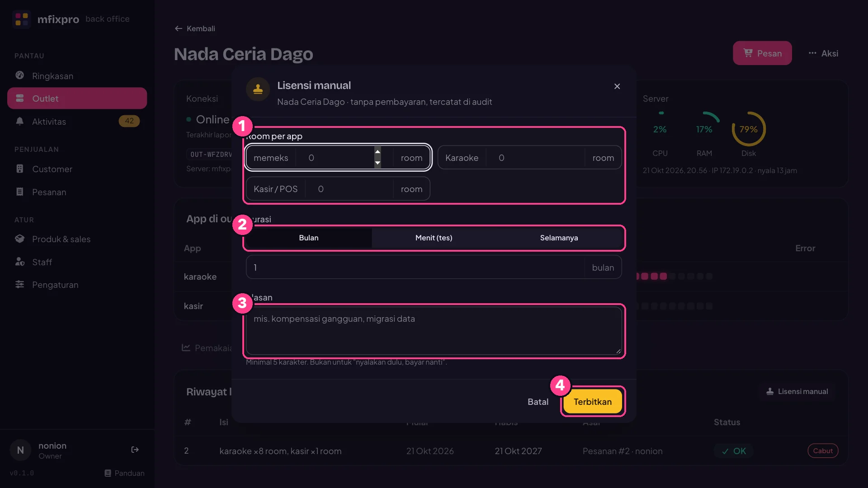Viewport: 868px width, 488px height.
Task: Select the Menit (tes) duration tab
Action: click(434, 238)
